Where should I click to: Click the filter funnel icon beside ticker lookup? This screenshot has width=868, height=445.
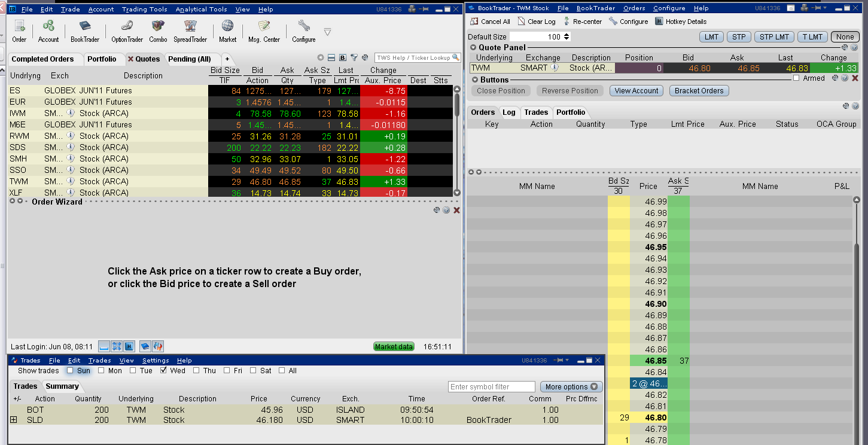click(x=354, y=58)
